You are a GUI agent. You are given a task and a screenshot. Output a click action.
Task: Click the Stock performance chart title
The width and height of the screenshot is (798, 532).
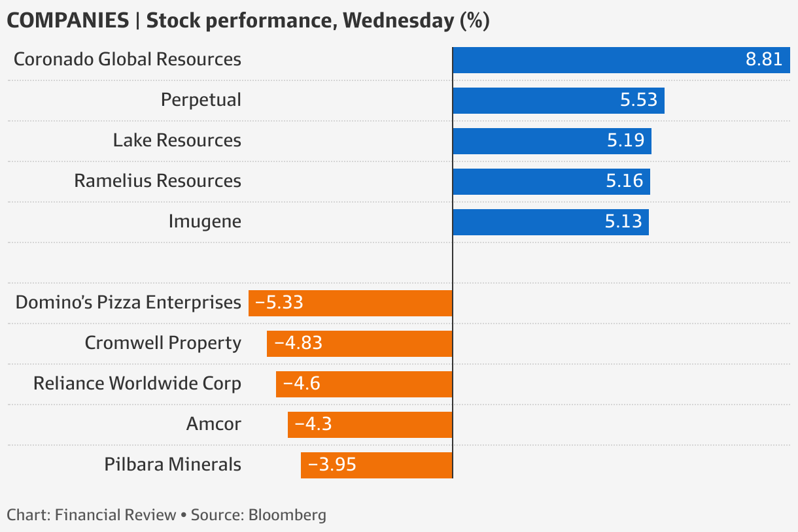248,20
